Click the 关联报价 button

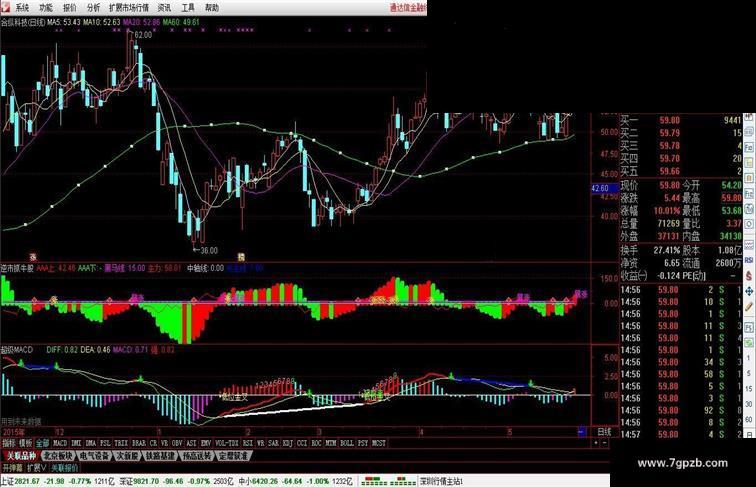pyautogui.click(x=64, y=467)
